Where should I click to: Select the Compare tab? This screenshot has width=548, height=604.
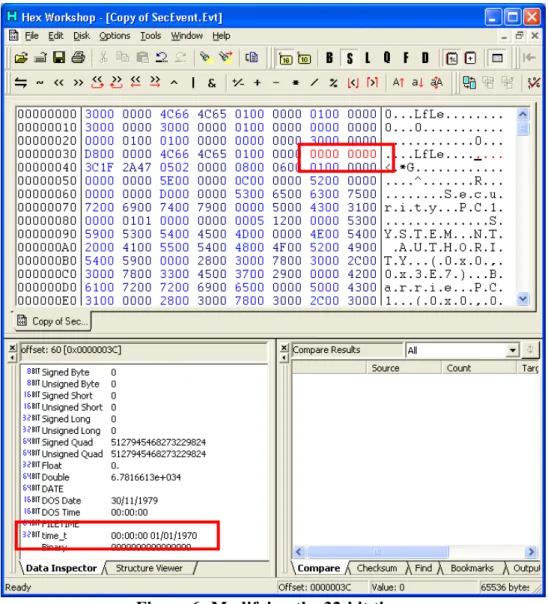[x=318, y=568]
